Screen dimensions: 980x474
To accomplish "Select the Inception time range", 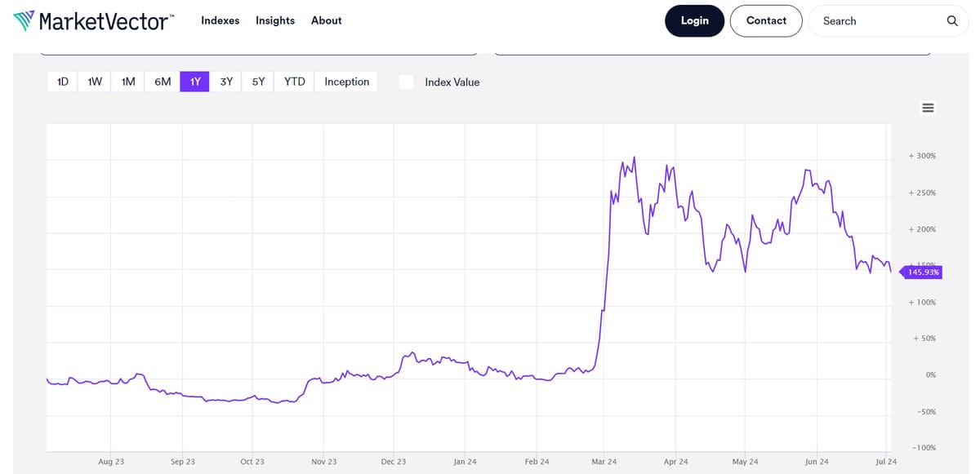I will point(347,82).
